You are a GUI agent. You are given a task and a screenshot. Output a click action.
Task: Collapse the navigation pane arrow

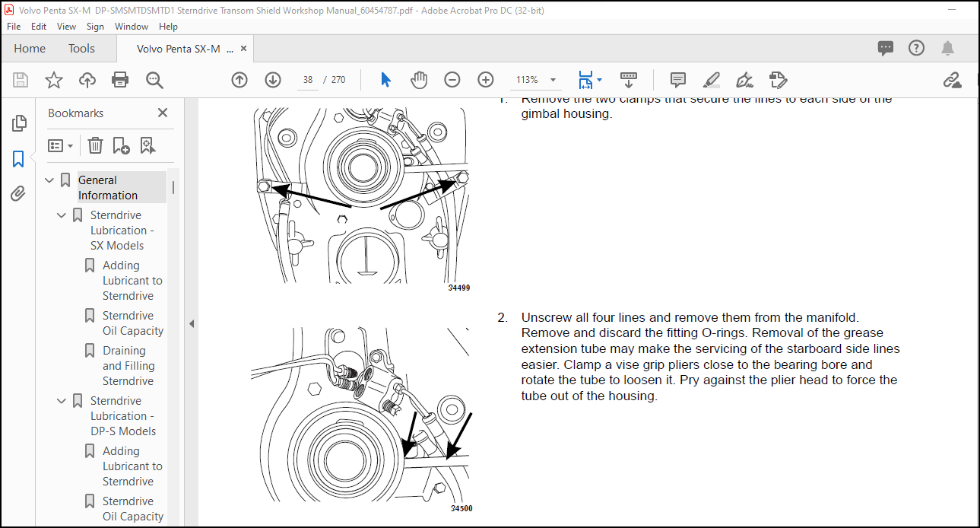(x=192, y=323)
